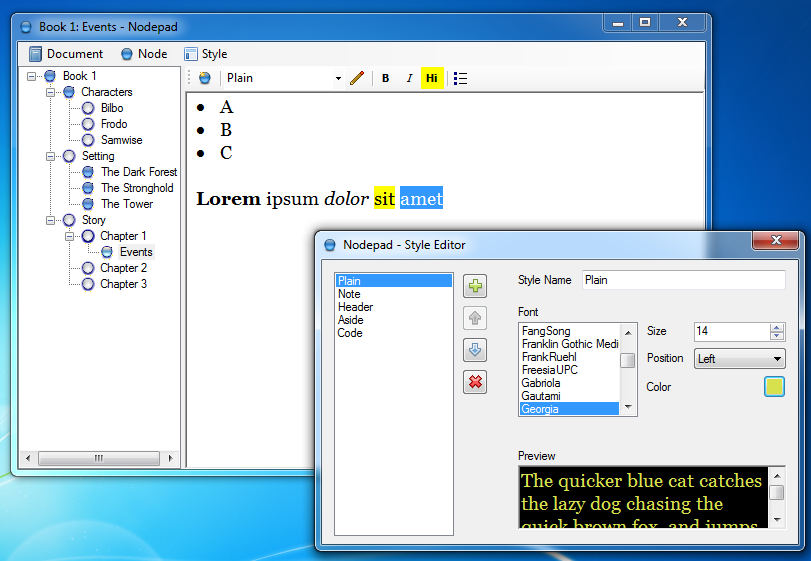
Task: Click the pencil edit style icon
Action: (x=357, y=78)
